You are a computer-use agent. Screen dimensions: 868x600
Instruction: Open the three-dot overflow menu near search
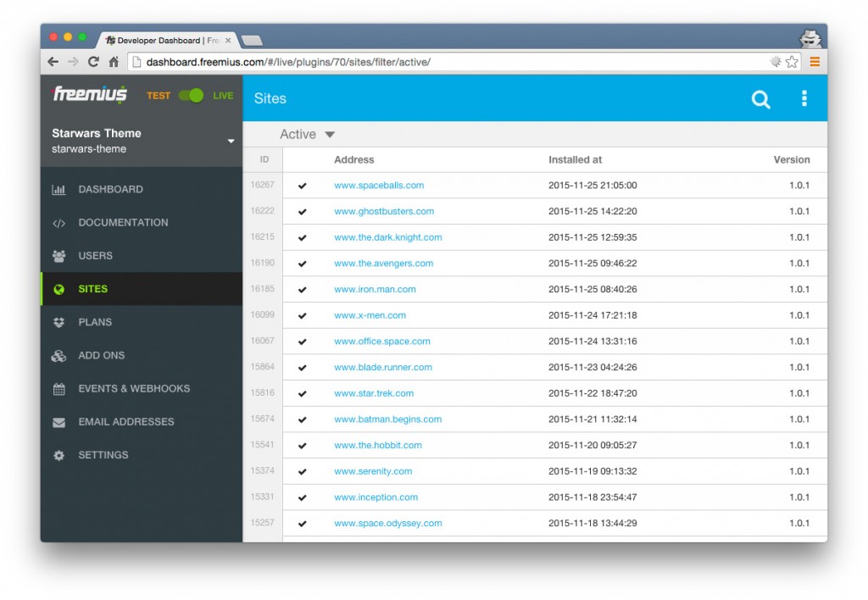804,98
